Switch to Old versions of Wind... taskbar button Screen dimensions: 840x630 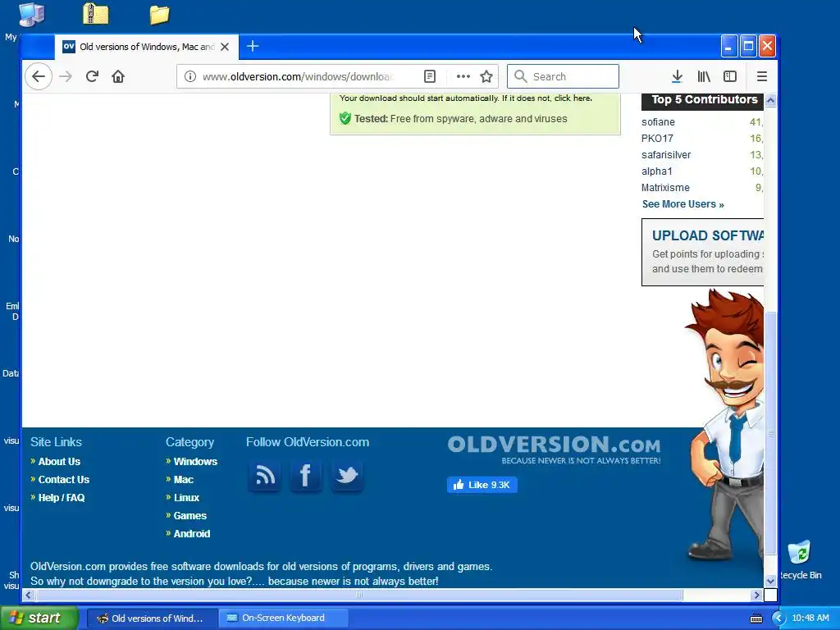(x=151, y=619)
